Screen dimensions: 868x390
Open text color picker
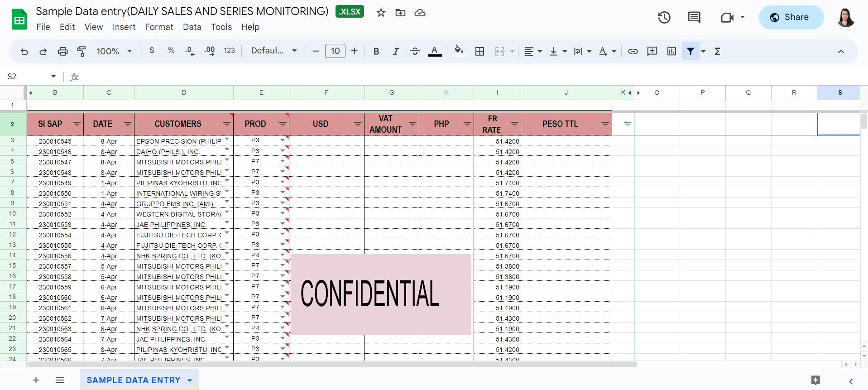tap(435, 52)
